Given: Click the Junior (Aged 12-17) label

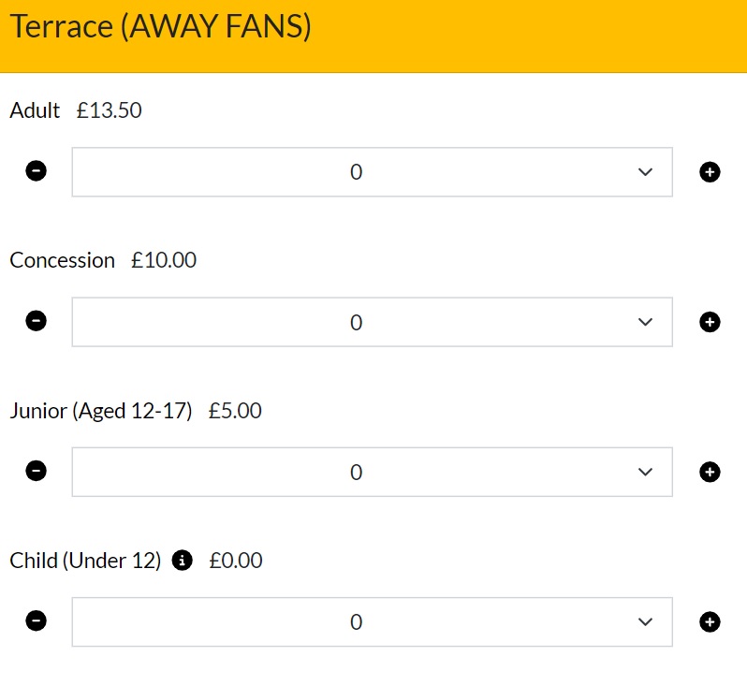Looking at the screenshot, I should tap(101, 411).
